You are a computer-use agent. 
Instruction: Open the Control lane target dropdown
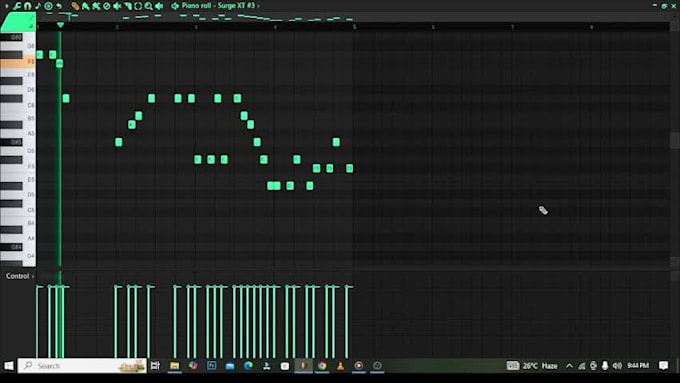coord(20,276)
